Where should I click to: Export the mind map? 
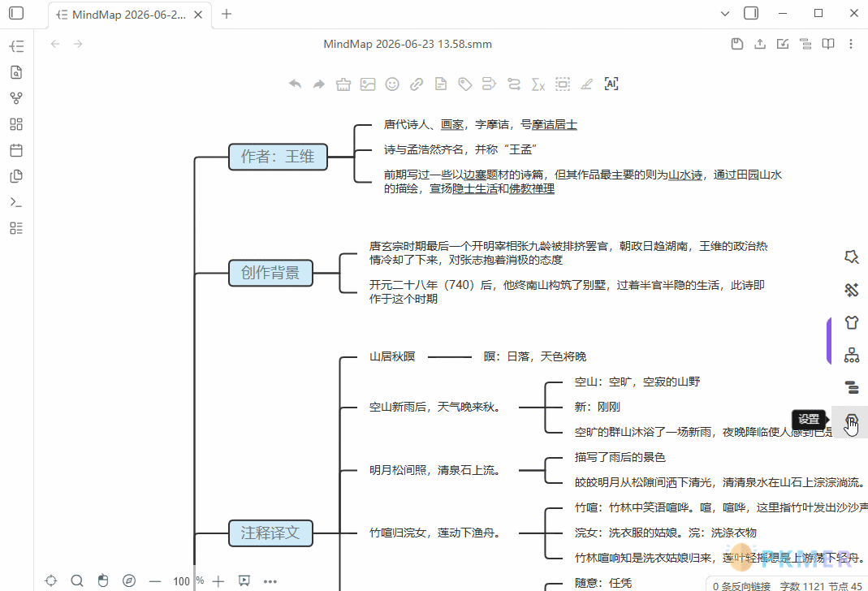[760, 44]
